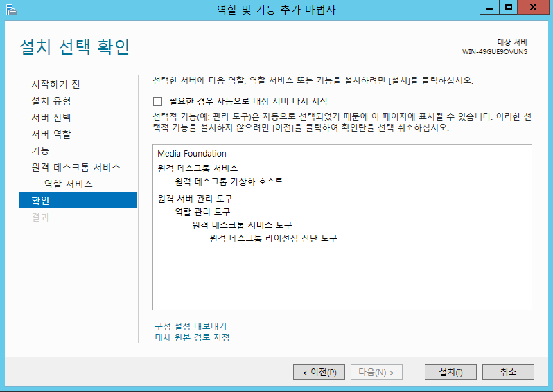Image resolution: width=553 pixels, height=392 pixels.
Task: Click 구성 설정 내보내기 link
Action: [191, 326]
